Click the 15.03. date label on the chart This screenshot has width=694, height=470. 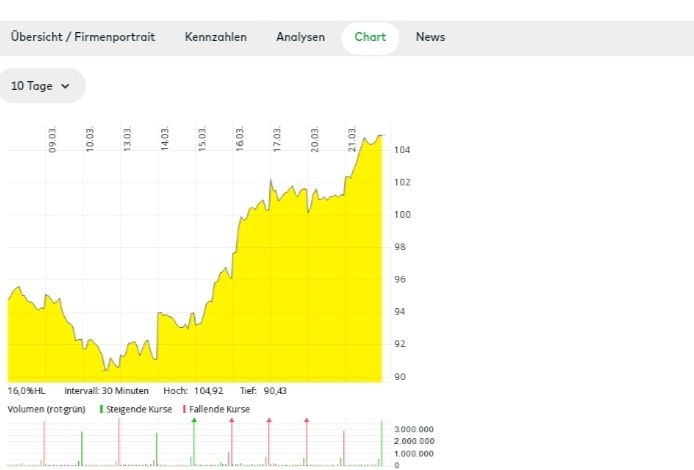(x=202, y=139)
